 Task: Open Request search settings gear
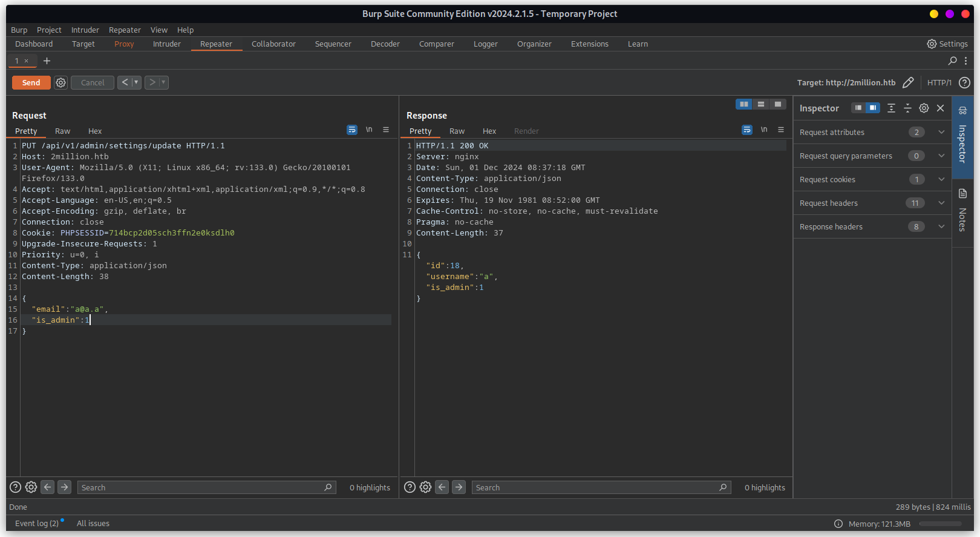pyautogui.click(x=31, y=487)
